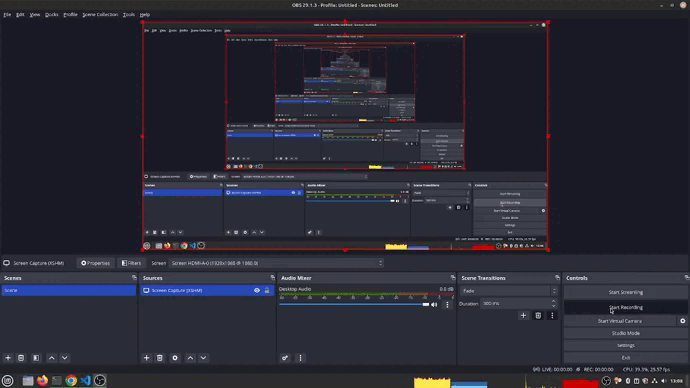Image resolution: width=690 pixels, height=388 pixels.
Task: Add scene transition with plus icon
Action: (x=523, y=315)
